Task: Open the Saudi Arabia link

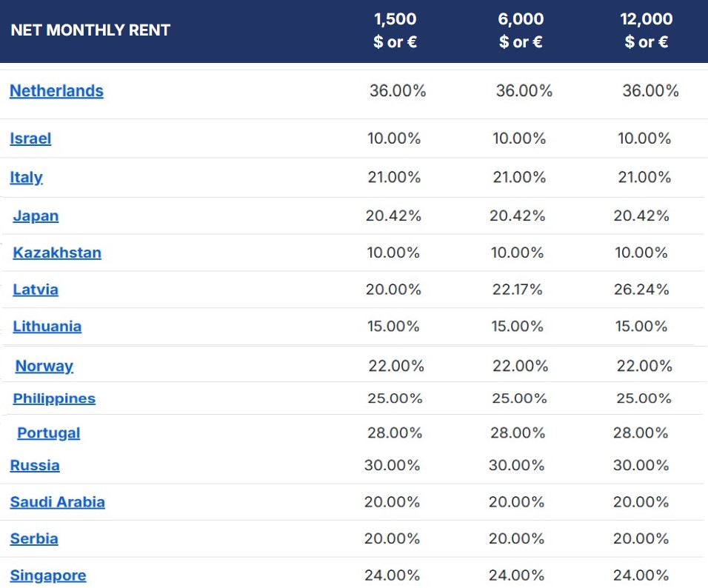Action: tap(57, 502)
